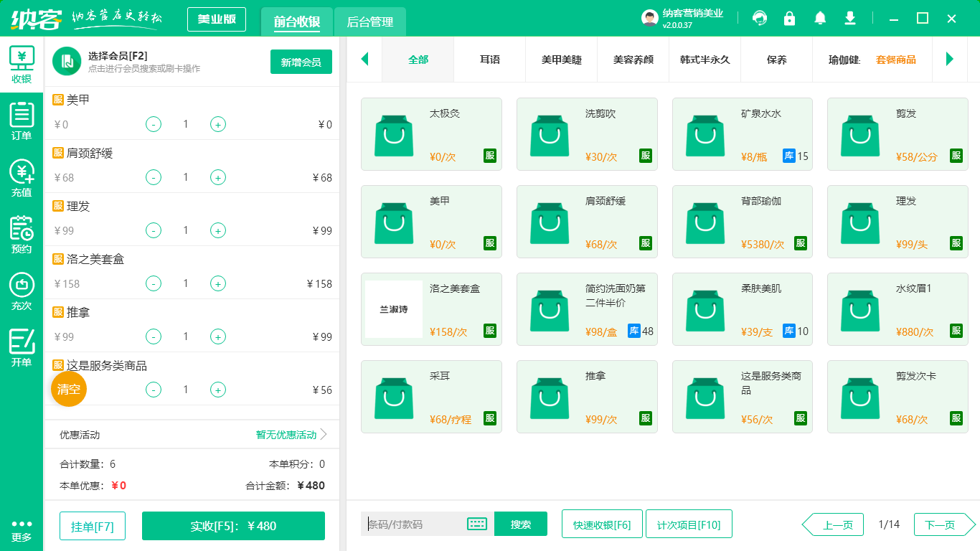Decrease quantity of 这是服务类商品 in cart
980x551 pixels.
pyautogui.click(x=154, y=390)
